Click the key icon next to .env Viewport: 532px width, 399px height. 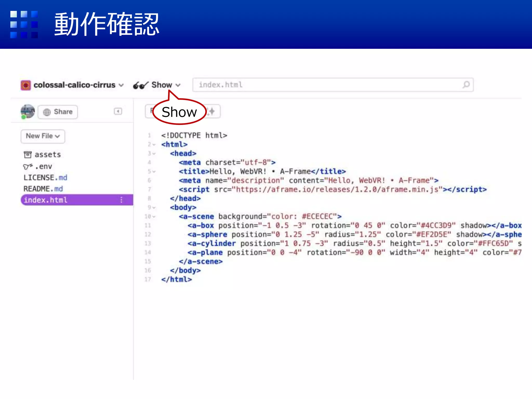[x=28, y=166]
